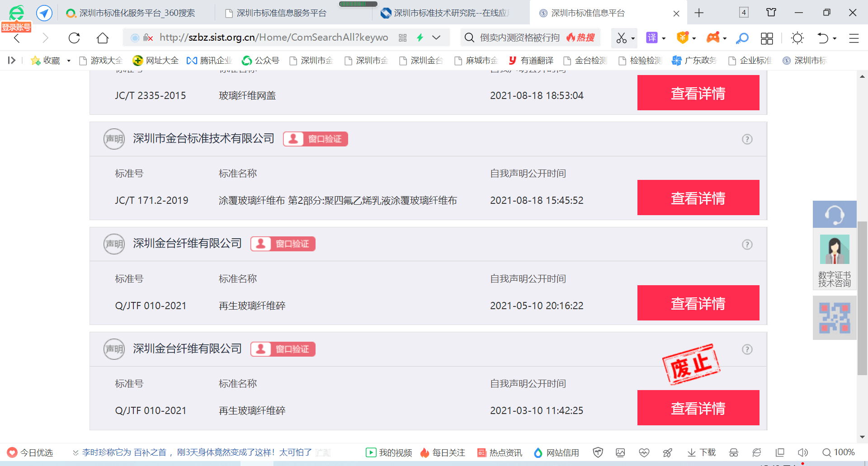Open 网址大全 bookmark

pyautogui.click(x=156, y=61)
